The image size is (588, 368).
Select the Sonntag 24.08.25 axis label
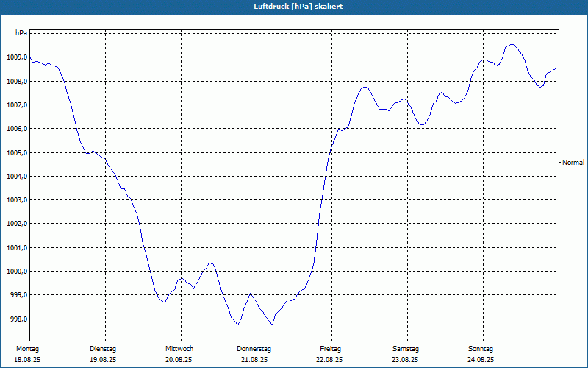point(481,354)
